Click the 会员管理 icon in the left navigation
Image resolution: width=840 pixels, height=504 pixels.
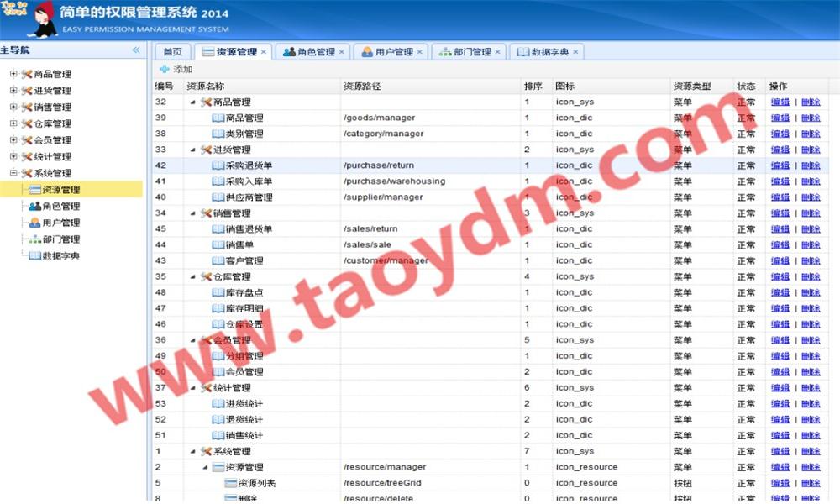click(27, 140)
